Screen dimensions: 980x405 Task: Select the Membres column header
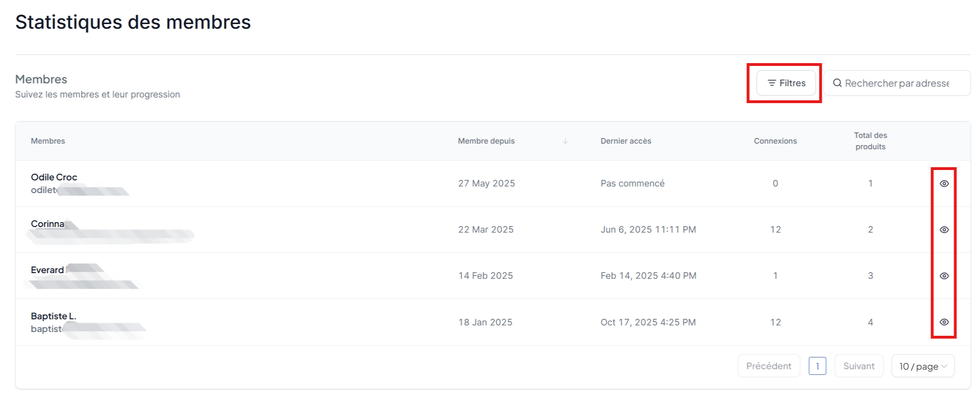tap(48, 141)
